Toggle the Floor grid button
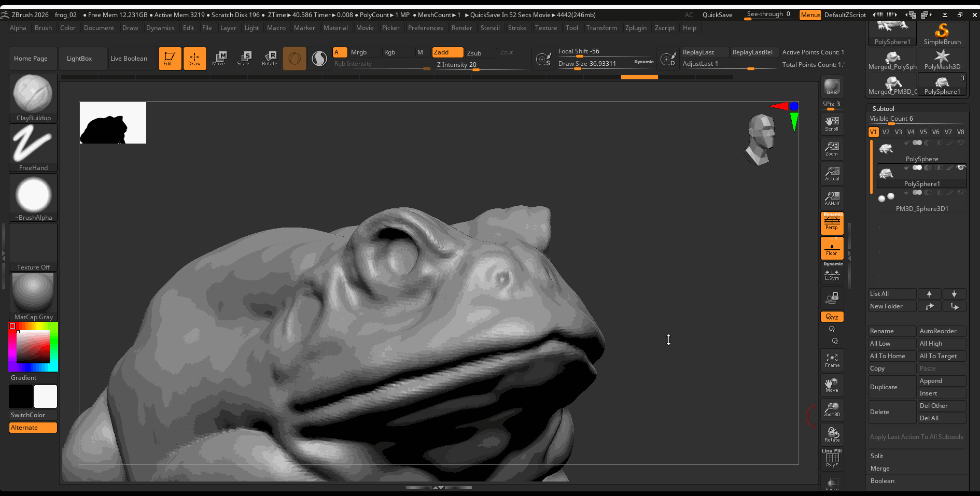Image resolution: width=980 pixels, height=496 pixels. point(832,249)
